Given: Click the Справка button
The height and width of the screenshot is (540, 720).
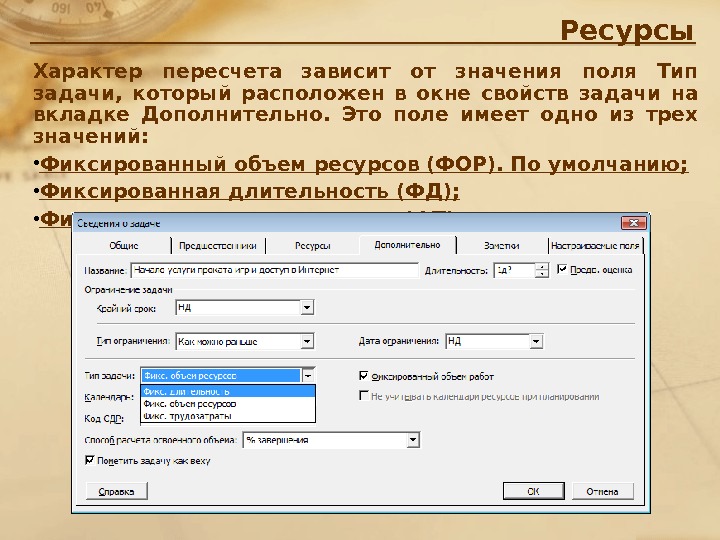Looking at the screenshot, I should (117, 491).
